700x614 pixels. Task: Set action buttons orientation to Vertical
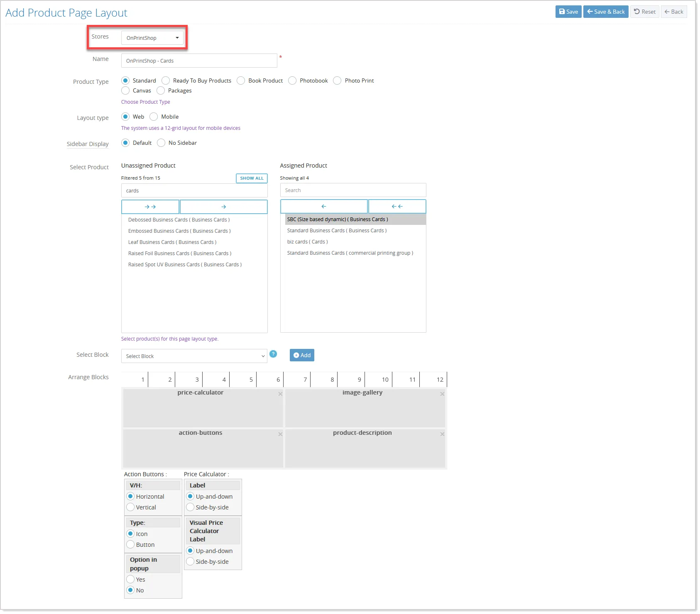pos(130,507)
